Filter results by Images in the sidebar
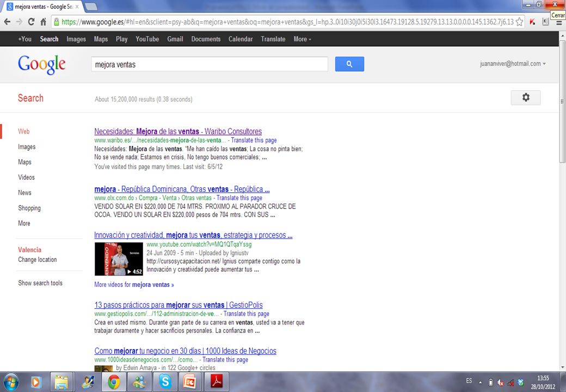 (27, 147)
